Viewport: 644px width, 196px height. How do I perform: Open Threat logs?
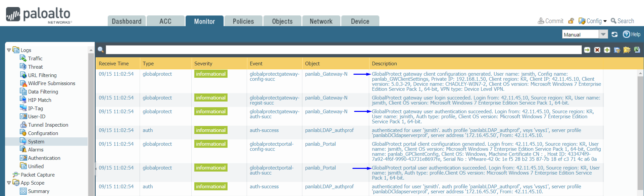35,67
